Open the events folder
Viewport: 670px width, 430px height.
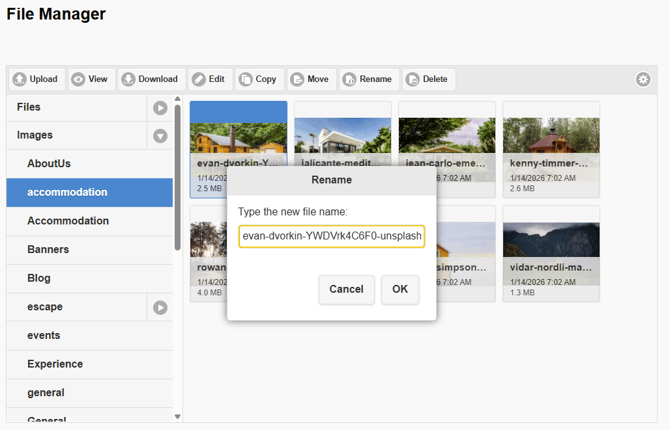90,336
